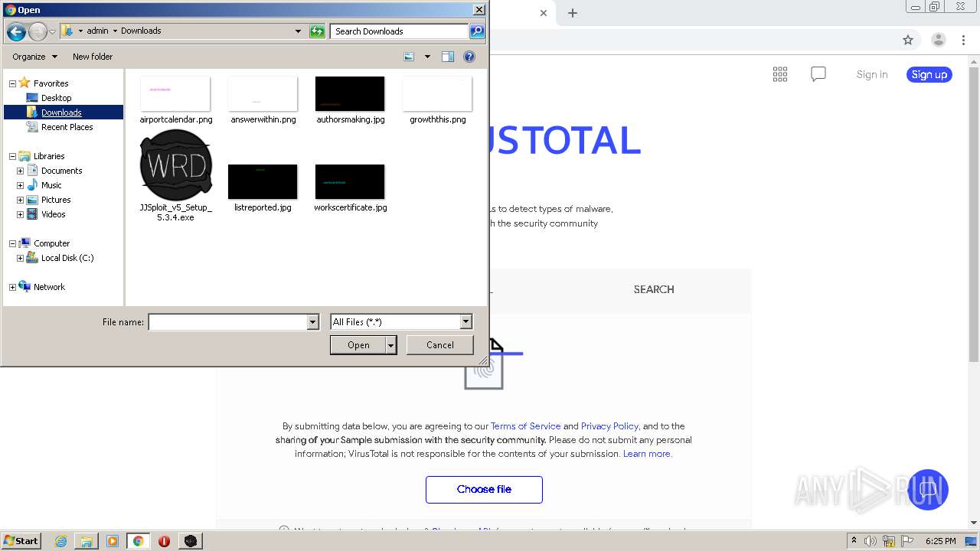Refresh the Downloads folder view

click(317, 31)
